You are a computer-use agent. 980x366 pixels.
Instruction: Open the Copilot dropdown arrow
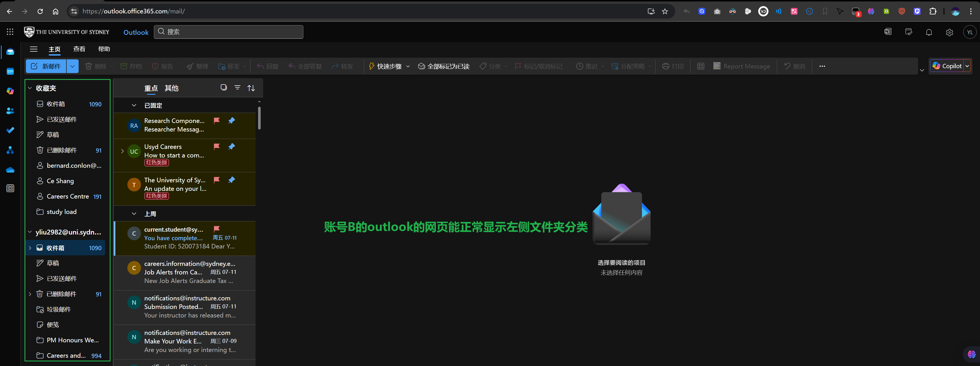pos(967,66)
